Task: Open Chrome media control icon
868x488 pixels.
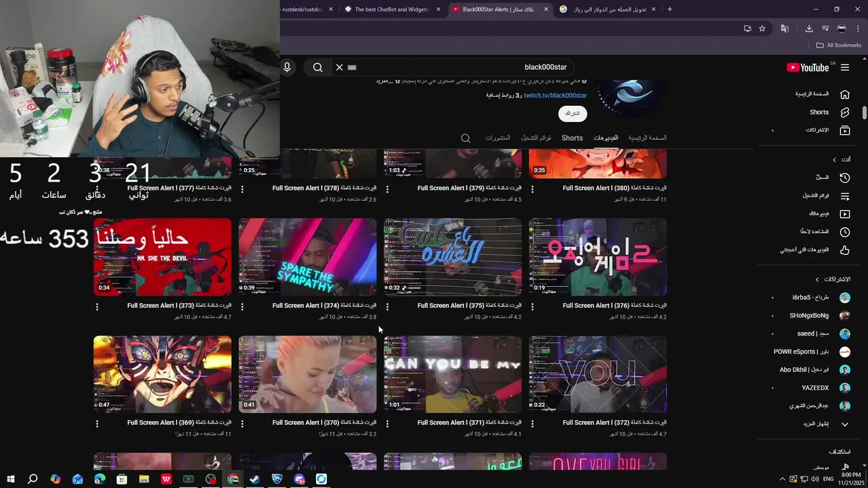Action: (x=825, y=28)
